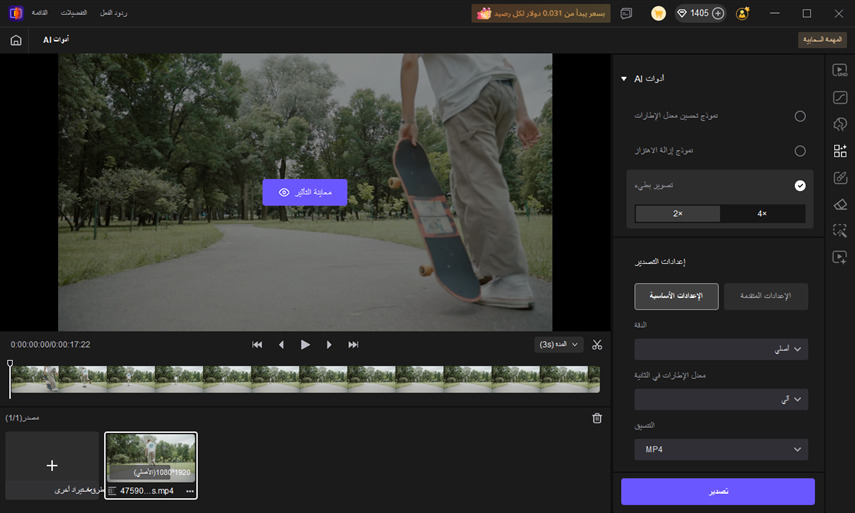Switch to basic settings tab الإعدادات الأساسية

pyautogui.click(x=676, y=296)
